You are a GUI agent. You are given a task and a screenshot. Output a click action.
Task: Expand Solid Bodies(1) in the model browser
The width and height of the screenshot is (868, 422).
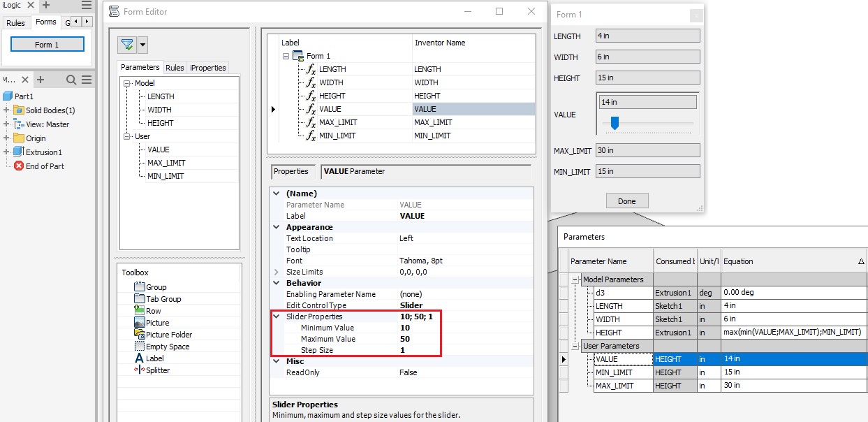[x=7, y=110]
